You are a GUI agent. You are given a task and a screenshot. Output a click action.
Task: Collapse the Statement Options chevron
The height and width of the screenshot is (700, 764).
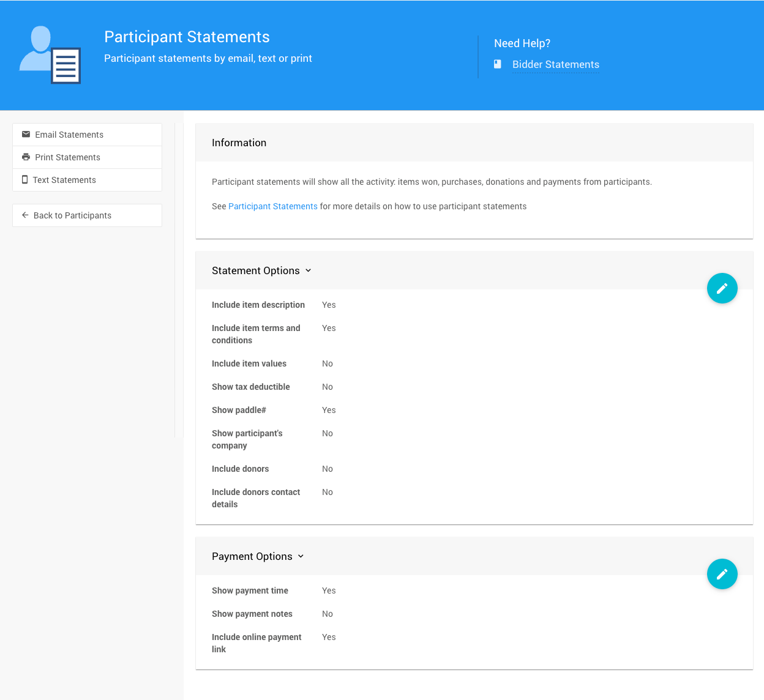pyautogui.click(x=309, y=270)
